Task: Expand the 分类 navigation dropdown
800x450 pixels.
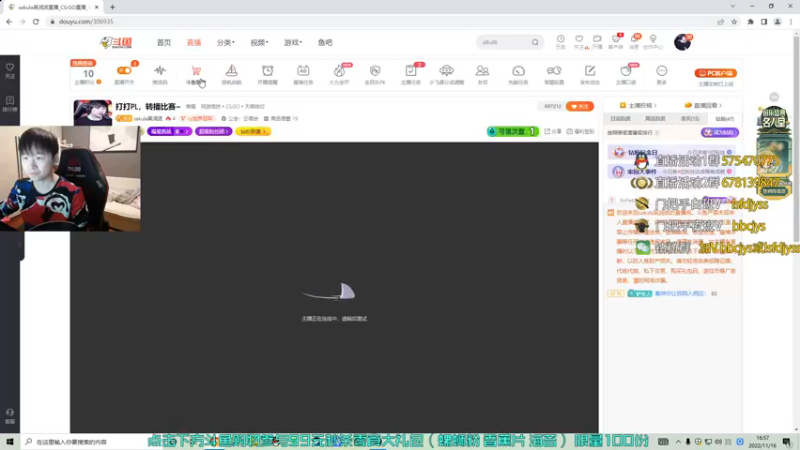Action: point(226,42)
